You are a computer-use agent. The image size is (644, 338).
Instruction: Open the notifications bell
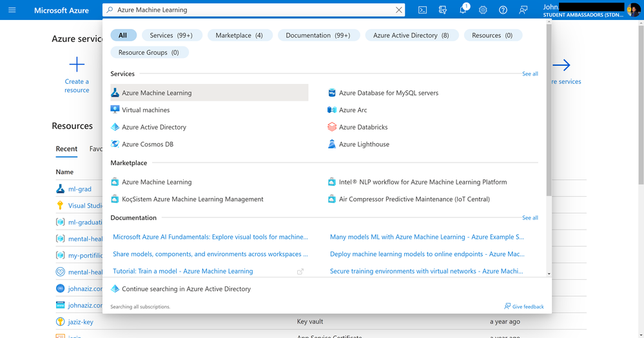[x=463, y=10]
